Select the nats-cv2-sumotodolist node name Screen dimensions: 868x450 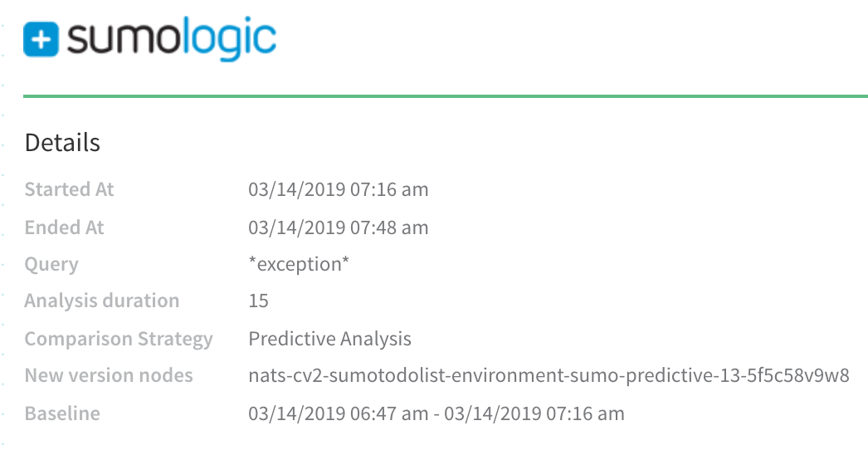(x=549, y=376)
